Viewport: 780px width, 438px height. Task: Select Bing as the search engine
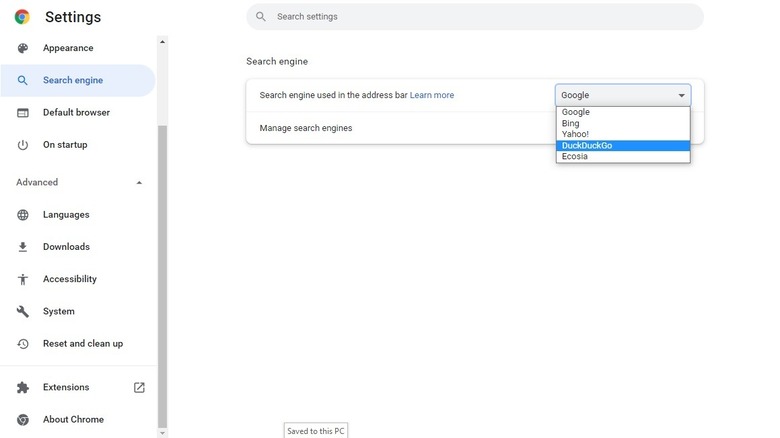pos(622,124)
